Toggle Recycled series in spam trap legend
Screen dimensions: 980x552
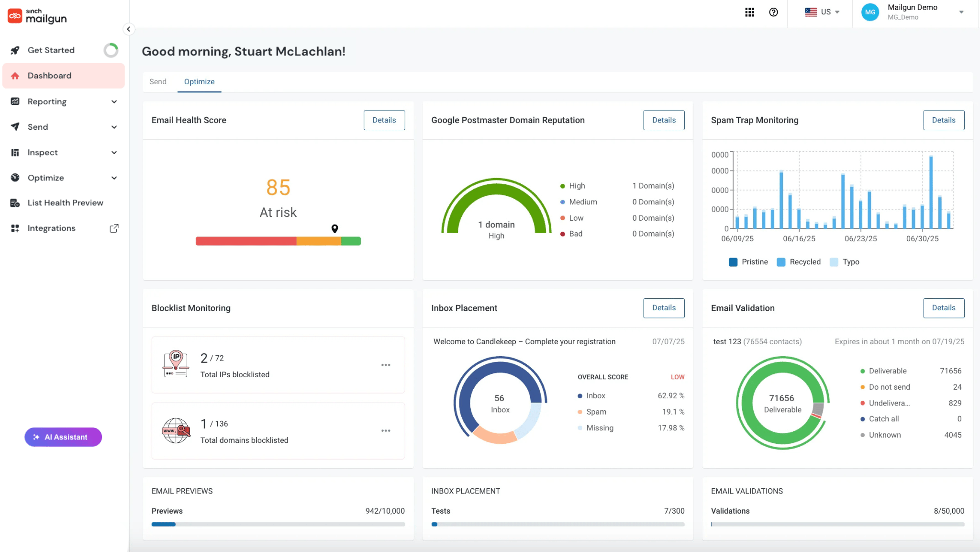(798, 262)
